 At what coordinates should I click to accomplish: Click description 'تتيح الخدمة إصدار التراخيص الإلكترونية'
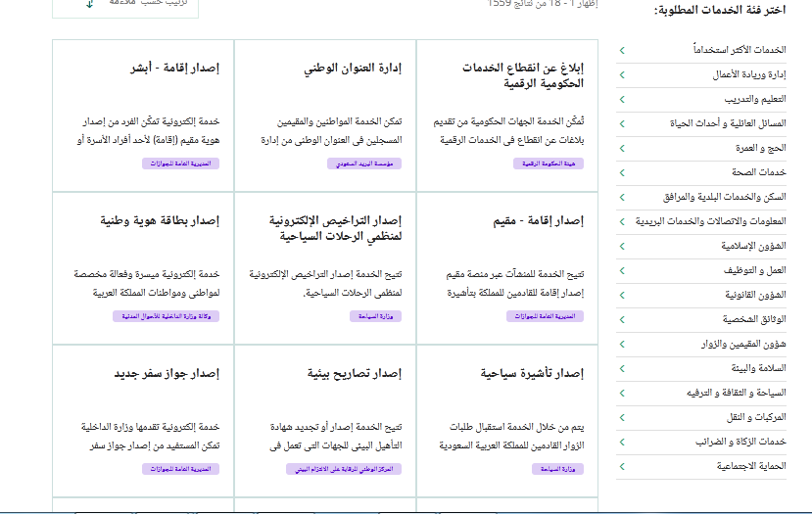click(325, 274)
